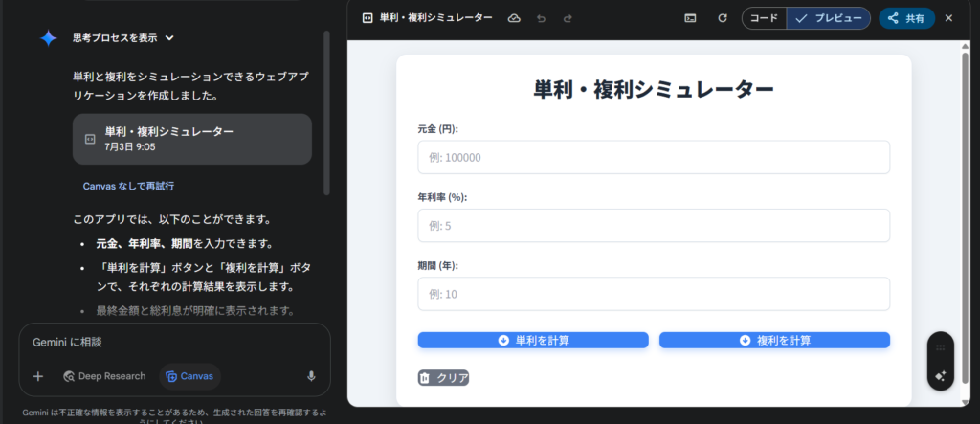This screenshot has width=980, height=424.
Task: Open the console panel icon
Action: tap(690, 18)
